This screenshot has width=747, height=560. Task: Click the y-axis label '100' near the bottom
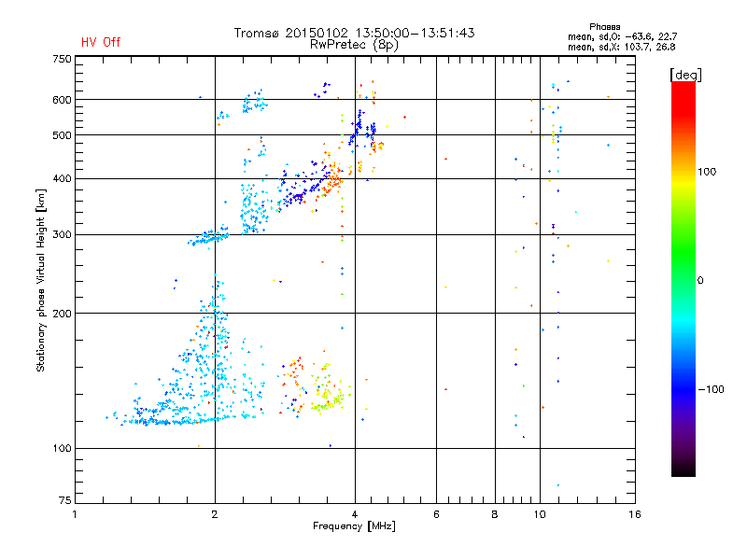pyautogui.click(x=62, y=449)
